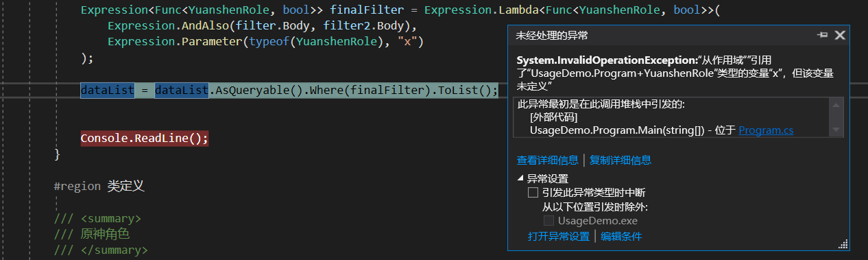Image resolution: width=868 pixels, height=260 pixels.
Task: Open the Program.cs link
Action: 766,130
